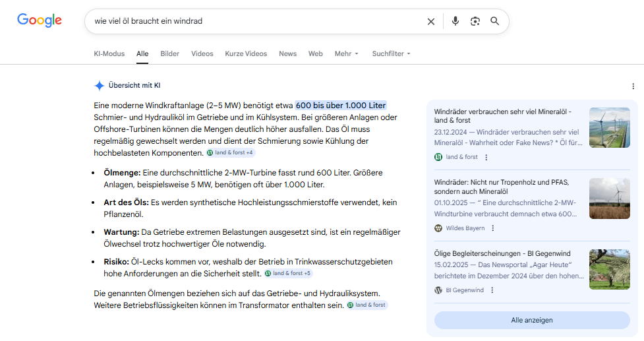This screenshot has height=341, width=644.
Task: Switch to the Bilder tab
Action: pyautogui.click(x=169, y=53)
